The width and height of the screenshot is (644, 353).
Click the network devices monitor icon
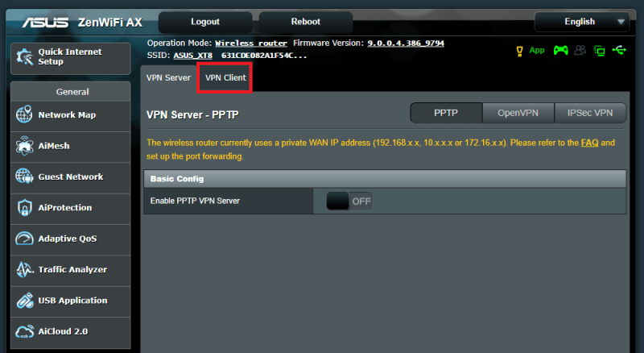coord(599,50)
